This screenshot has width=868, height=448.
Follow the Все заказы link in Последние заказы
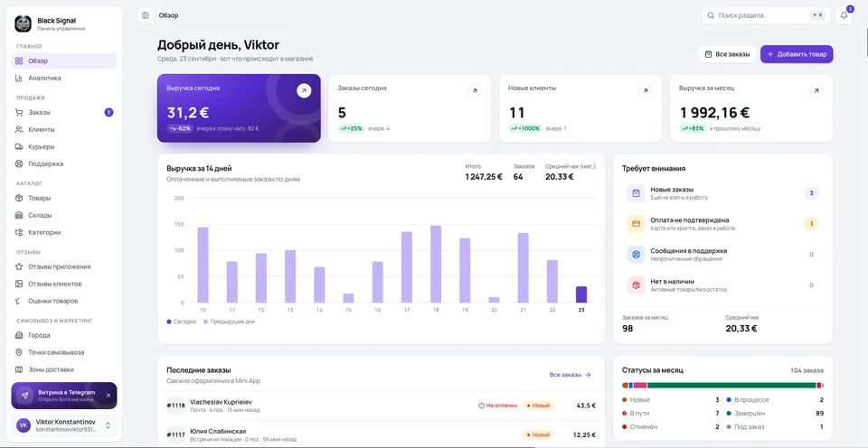[x=571, y=375]
